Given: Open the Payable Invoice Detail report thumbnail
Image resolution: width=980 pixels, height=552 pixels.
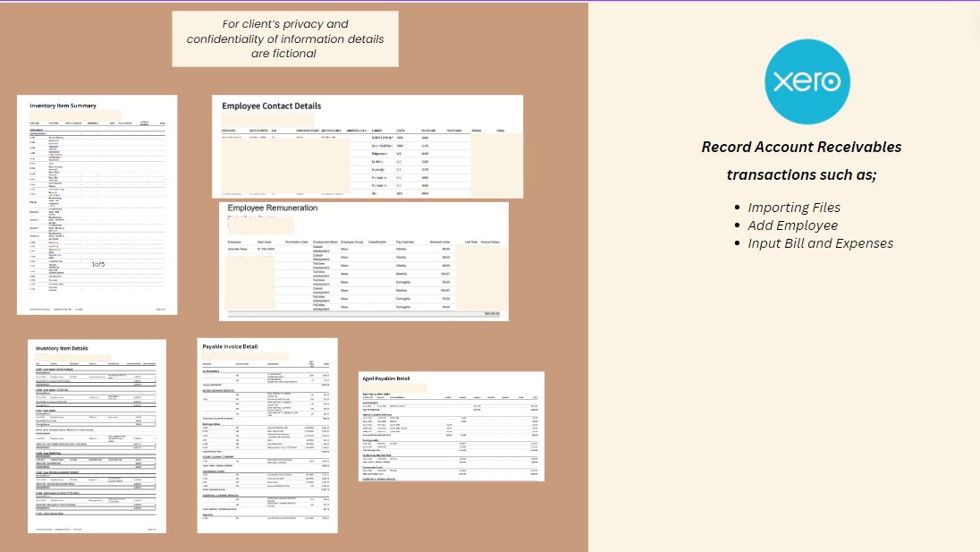Looking at the screenshot, I should pyautogui.click(x=267, y=436).
